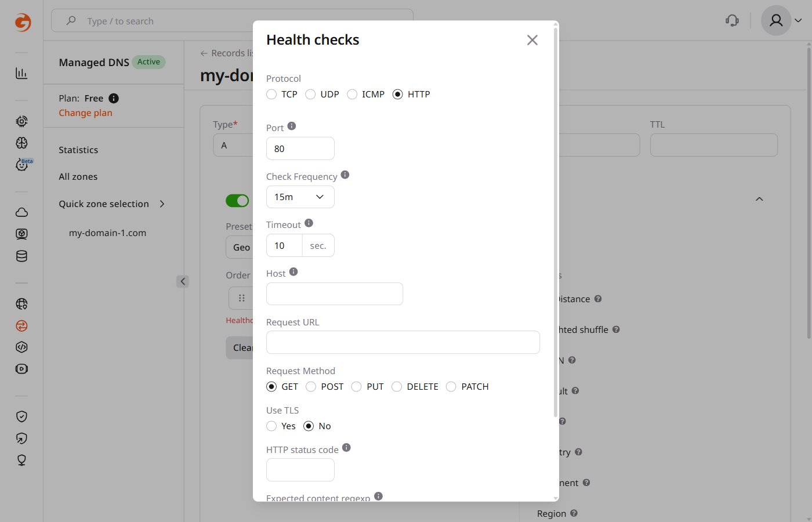Open All zones in the sidebar menu
Image resolution: width=812 pixels, height=522 pixels.
coord(78,177)
